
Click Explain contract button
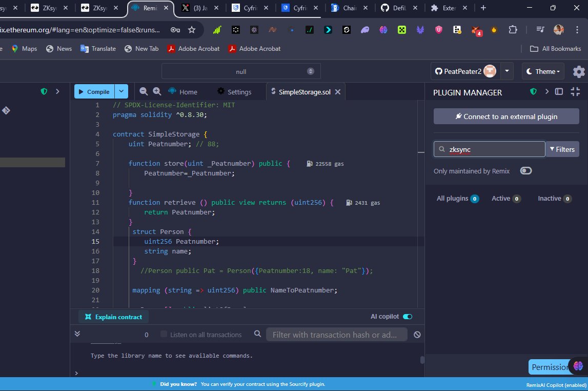tap(114, 317)
